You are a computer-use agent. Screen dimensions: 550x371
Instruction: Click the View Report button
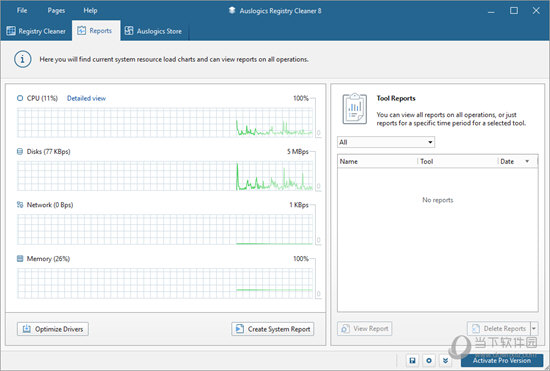coord(365,329)
